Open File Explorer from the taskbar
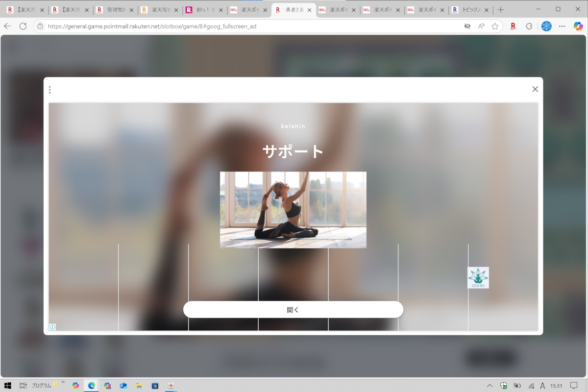The width and height of the screenshot is (588, 392). point(139,386)
